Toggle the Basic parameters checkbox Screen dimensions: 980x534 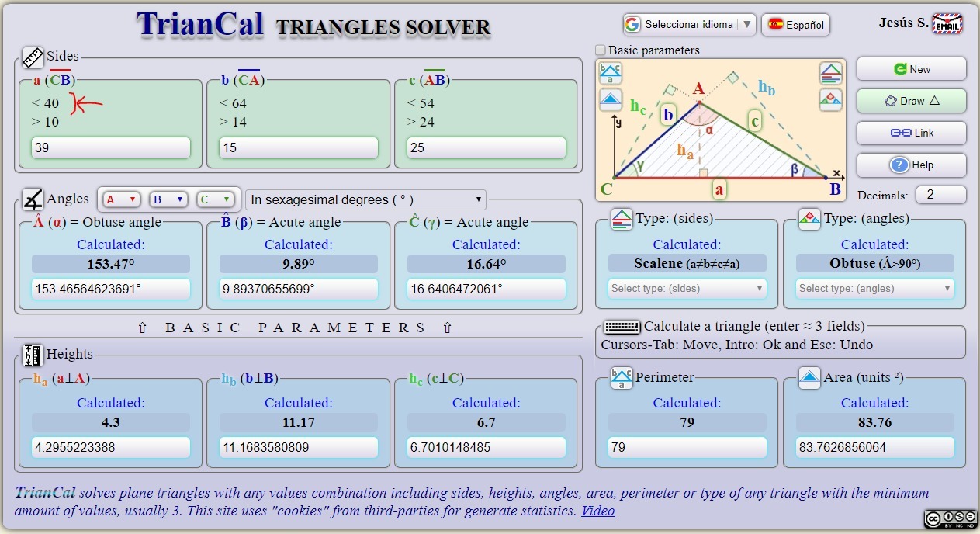600,50
